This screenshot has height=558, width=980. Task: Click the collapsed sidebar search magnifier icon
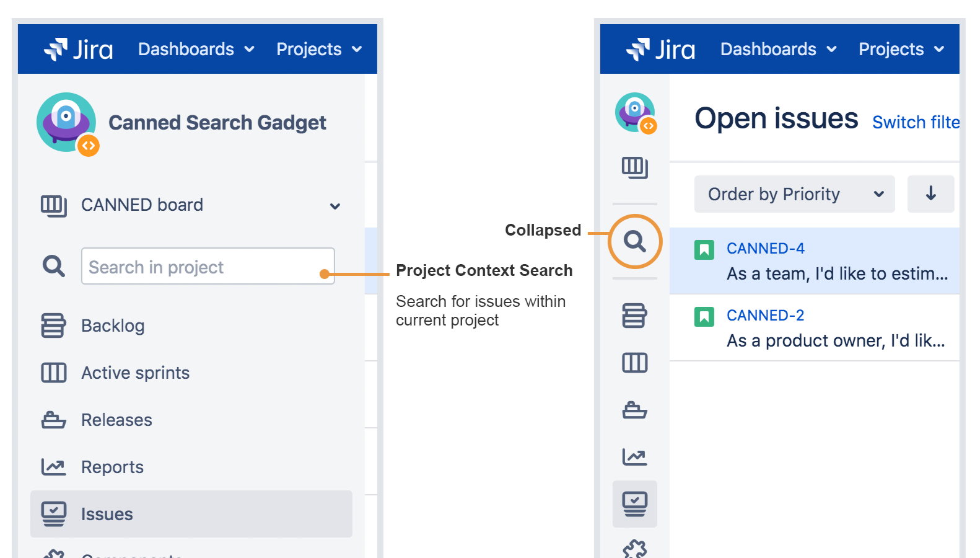point(634,241)
